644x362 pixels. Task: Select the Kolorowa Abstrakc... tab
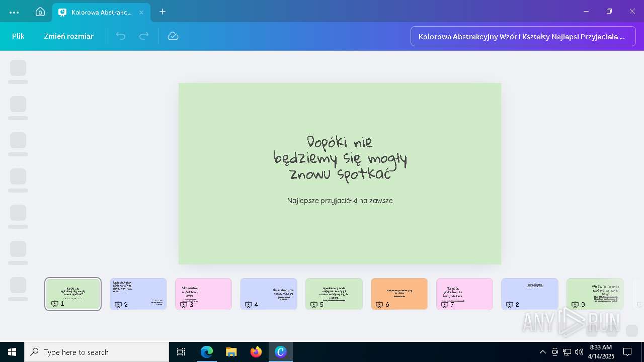point(101,12)
